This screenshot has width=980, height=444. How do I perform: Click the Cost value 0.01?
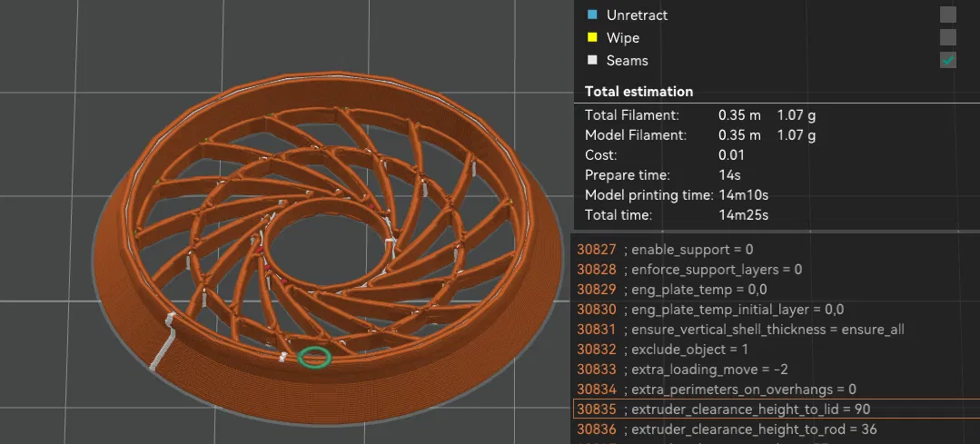(x=731, y=155)
